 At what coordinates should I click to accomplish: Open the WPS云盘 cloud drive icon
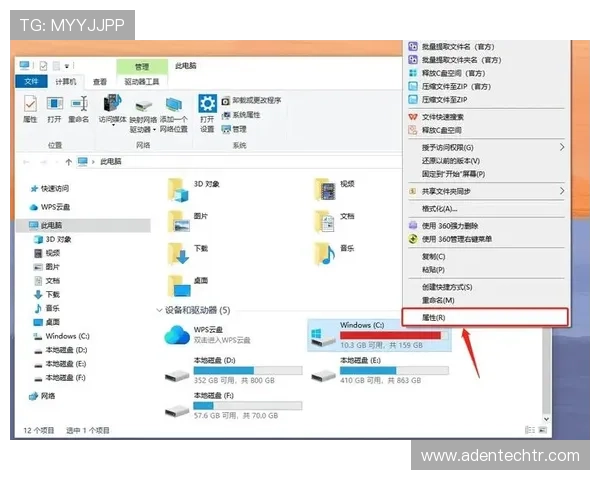pos(177,336)
